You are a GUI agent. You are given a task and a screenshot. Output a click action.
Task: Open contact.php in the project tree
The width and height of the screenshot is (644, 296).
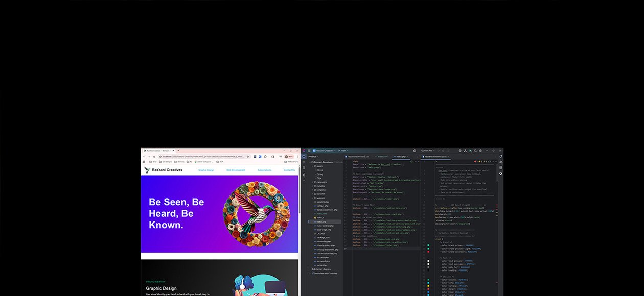322,206
